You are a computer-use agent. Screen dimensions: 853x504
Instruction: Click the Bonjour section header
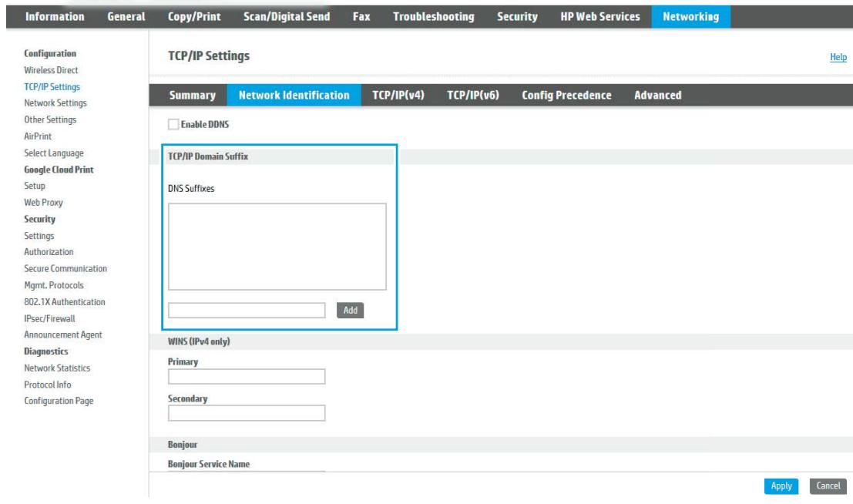click(183, 445)
